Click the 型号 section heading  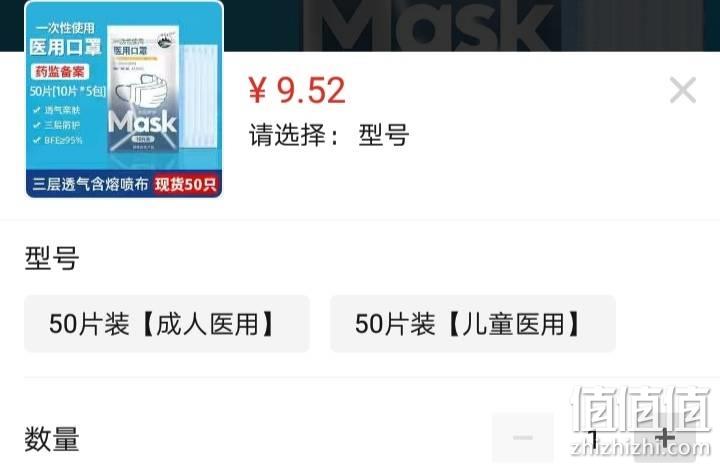52,258
